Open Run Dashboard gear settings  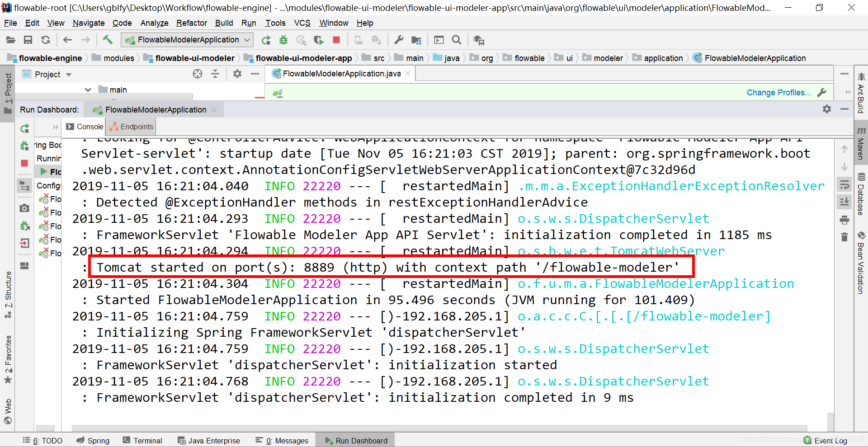[827, 109]
